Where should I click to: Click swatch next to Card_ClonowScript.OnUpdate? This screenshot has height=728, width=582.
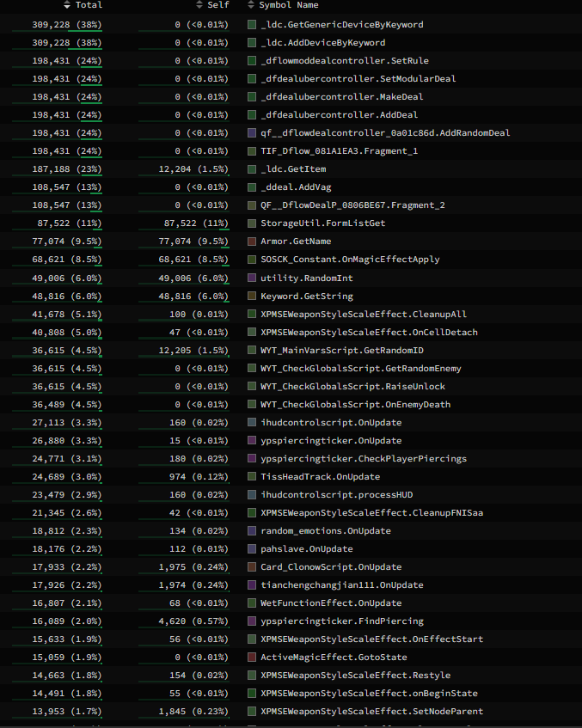pyautogui.click(x=252, y=567)
